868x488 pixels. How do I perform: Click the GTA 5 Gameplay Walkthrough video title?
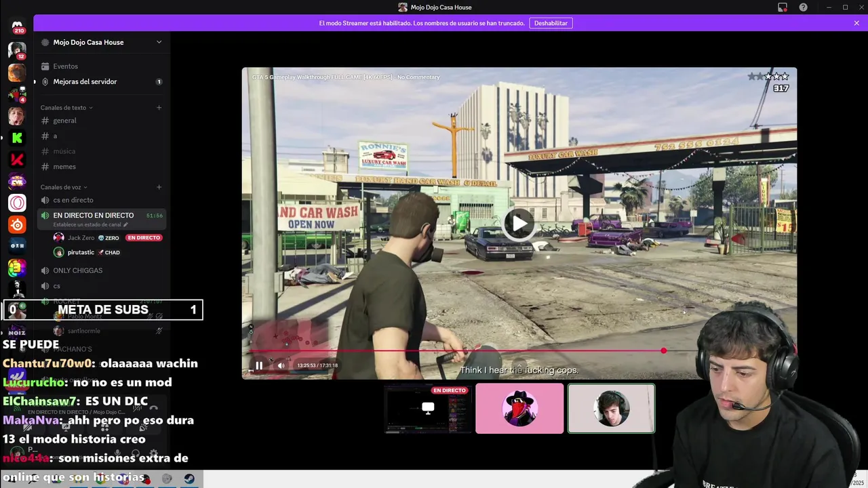[x=346, y=77]
